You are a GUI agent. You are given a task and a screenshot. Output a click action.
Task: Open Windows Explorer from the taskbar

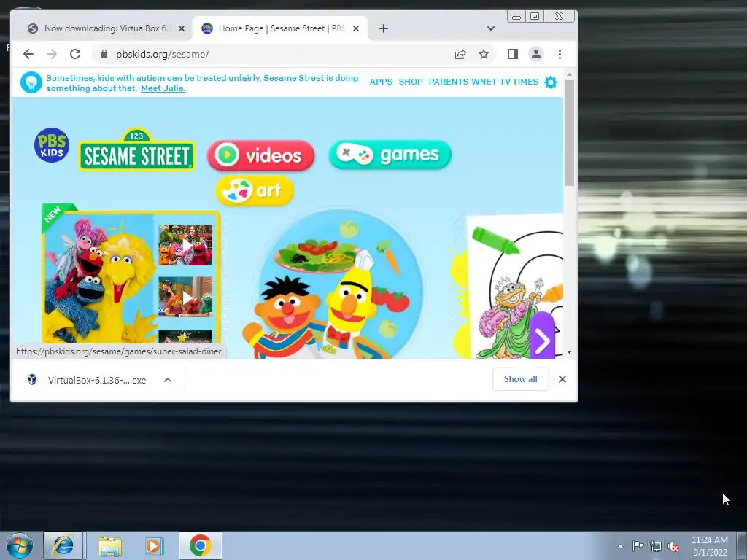point(110,545)
